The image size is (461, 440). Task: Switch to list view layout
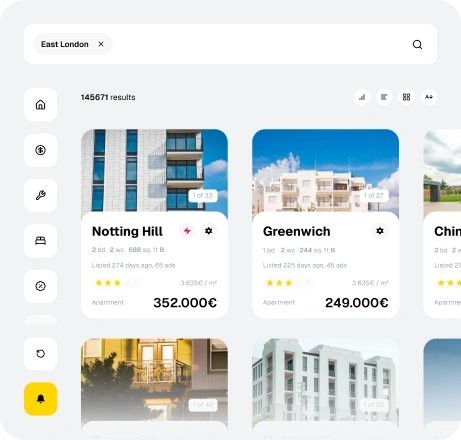click(384, 97)
